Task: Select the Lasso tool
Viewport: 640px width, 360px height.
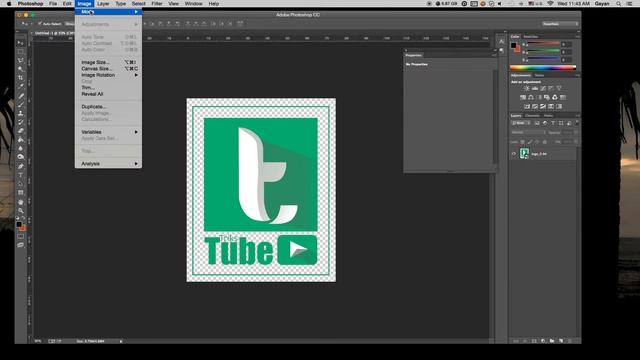Action: [20, 60]
